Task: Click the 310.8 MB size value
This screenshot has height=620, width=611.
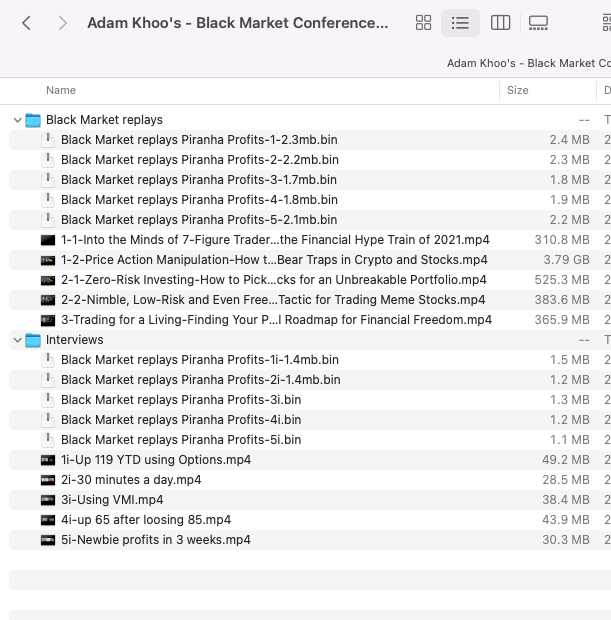Action: point(562,240)
